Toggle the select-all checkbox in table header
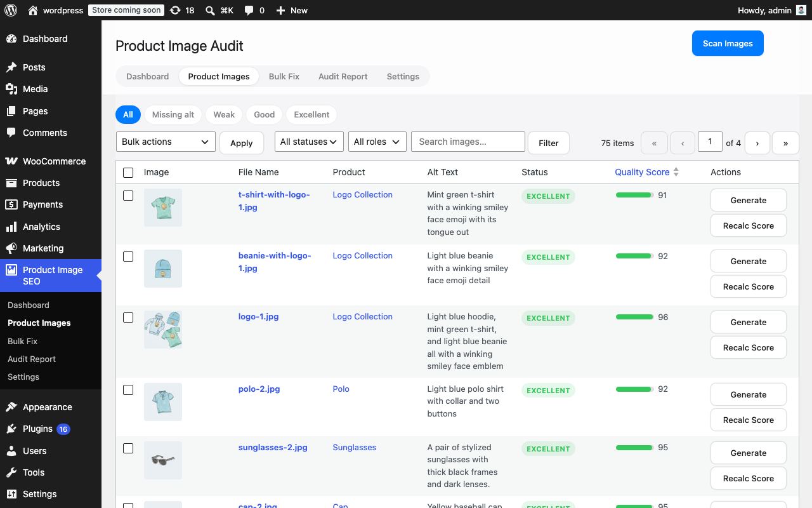The height and width of the screenshot is (508, 812). click(128, 173)
